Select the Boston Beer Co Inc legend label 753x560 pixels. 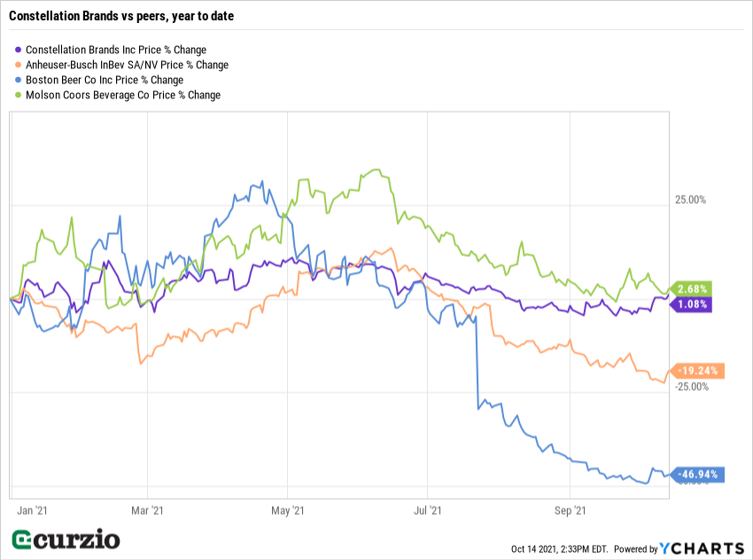[105, 80]
